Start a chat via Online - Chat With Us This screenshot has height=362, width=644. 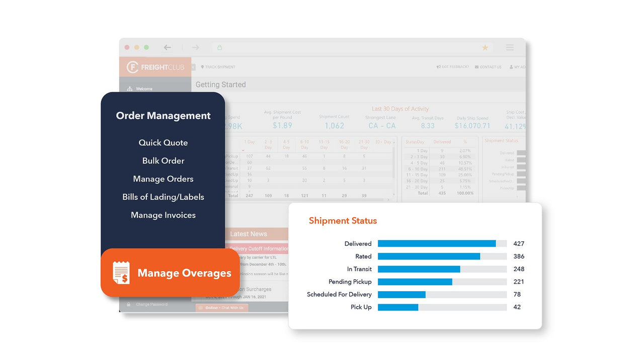coord(221,308)
